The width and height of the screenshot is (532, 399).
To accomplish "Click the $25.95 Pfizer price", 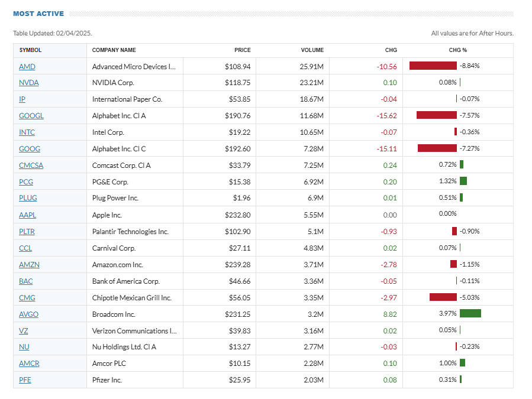I will (240, 380).
